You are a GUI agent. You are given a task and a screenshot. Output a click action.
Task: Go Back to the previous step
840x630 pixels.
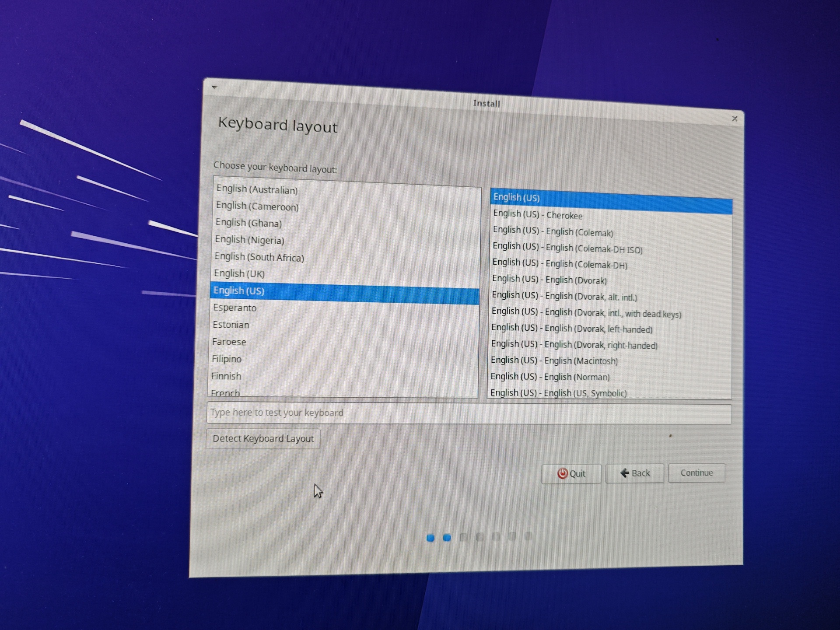(x=634, y=473)
